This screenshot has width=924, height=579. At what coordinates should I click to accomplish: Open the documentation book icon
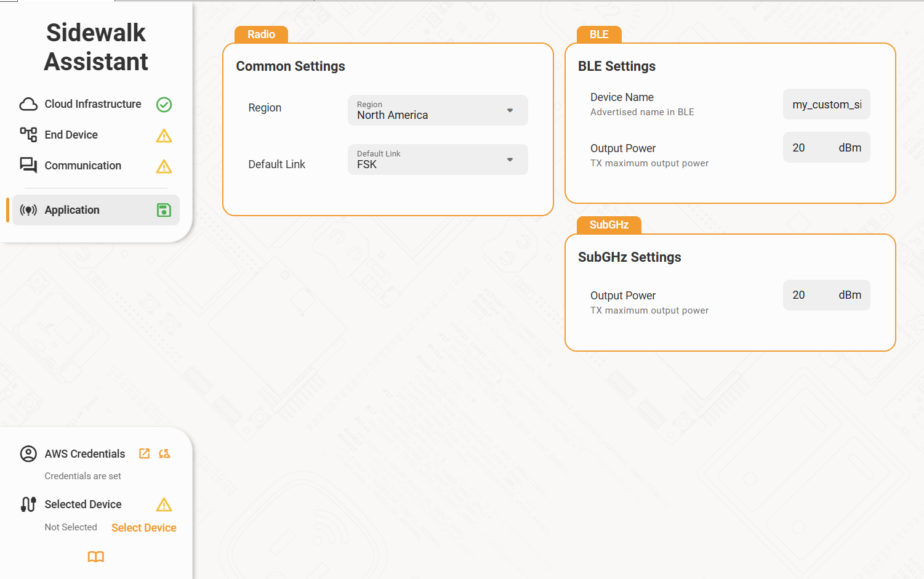coord(96,557)
